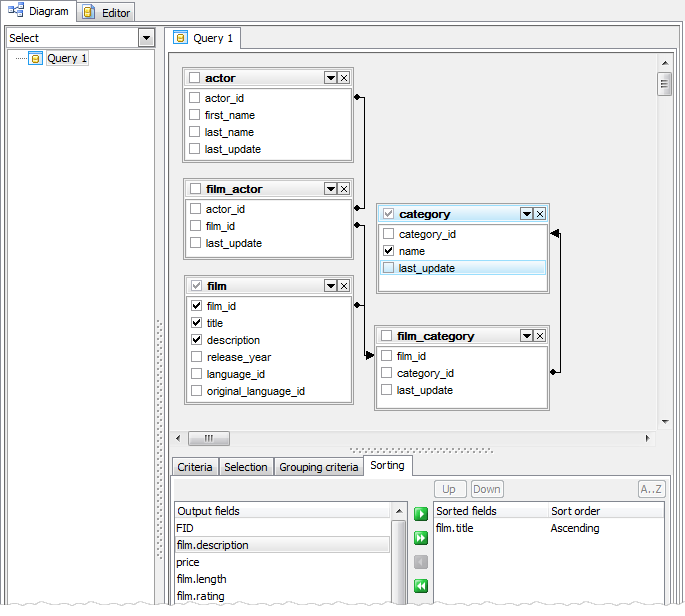Switch to the Editor tab
Viewport: 685px width, 616px height.
106,13
